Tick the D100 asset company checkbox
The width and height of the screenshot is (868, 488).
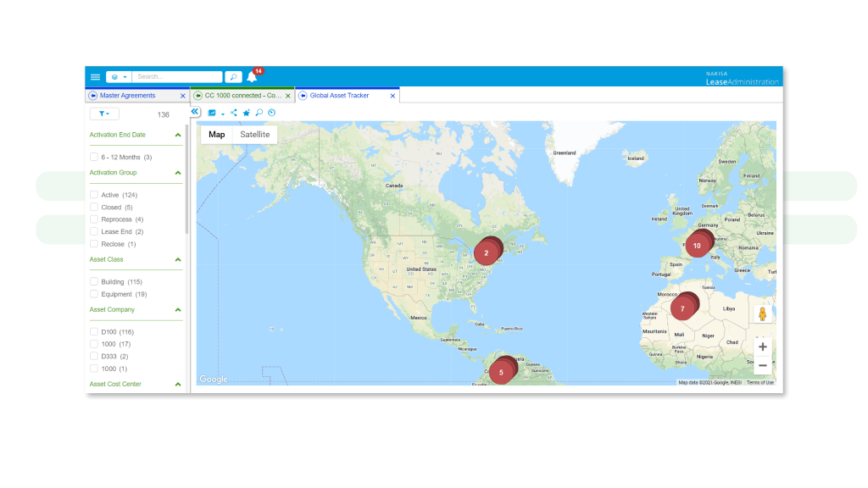tap(94, 332)
